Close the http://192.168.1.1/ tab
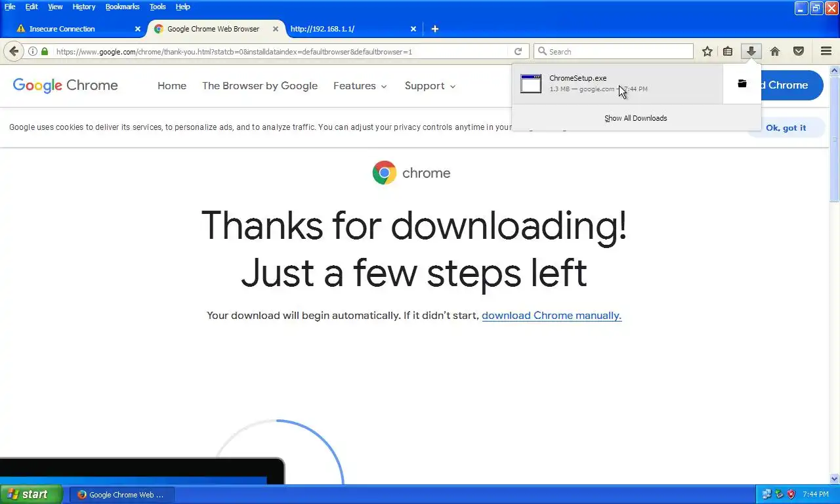The image size is (840, 504). (413, 29)
